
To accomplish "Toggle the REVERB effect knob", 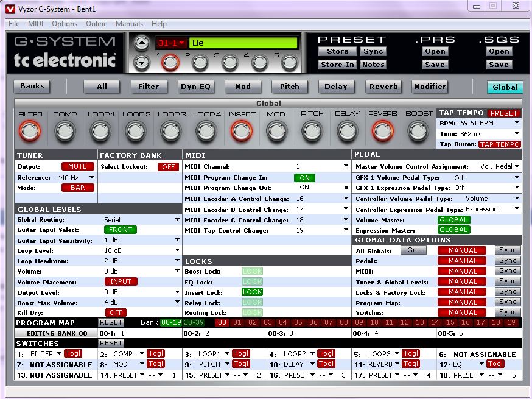I will (x=383, y=131).
